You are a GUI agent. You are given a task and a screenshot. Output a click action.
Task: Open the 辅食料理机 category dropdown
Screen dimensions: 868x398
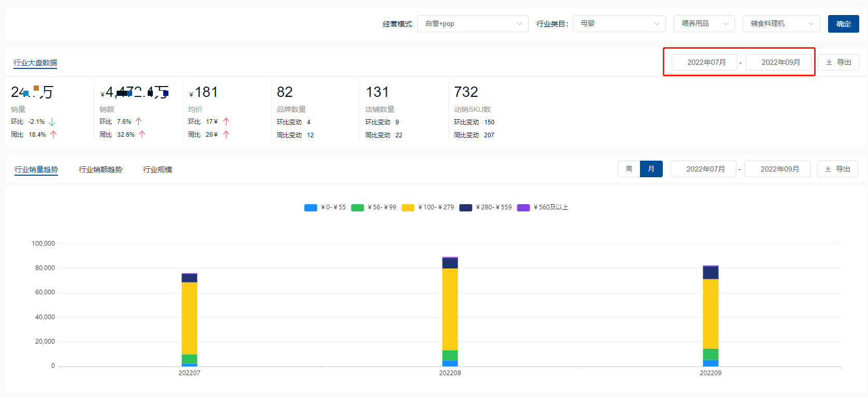tap(781, 24)
